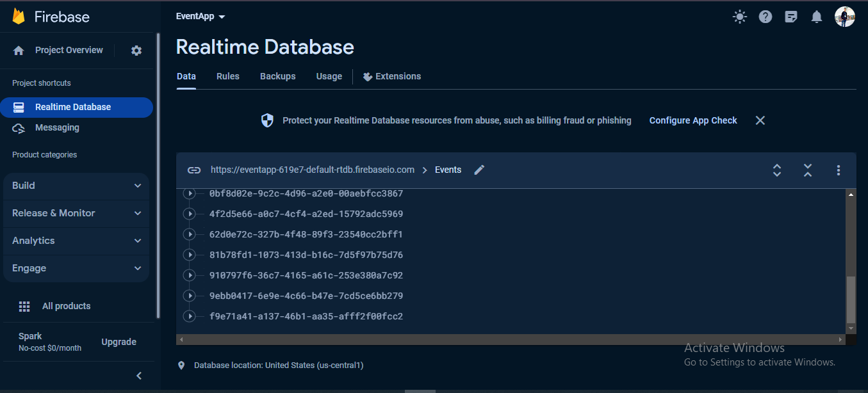Expand node f9e71a41-a137-46b1-aa35-afff2f00fcc2
This screenshot has height=393, width=868.
coord(189,316)
